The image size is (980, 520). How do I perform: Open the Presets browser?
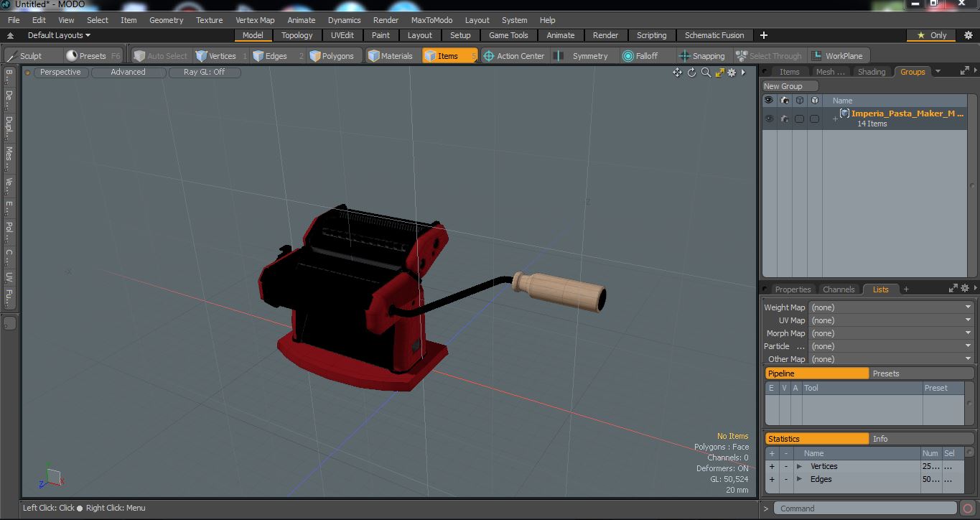pyautogui.click(x=93, y=56)
